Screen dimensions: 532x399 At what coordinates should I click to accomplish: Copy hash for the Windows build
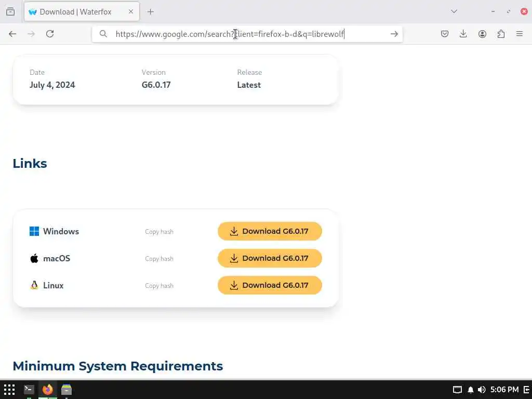[x=159, y=232]
